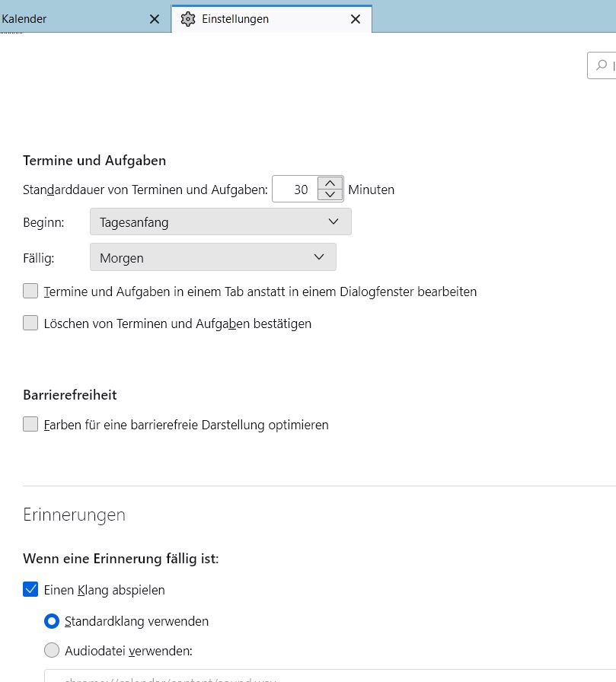Check Farben für barrierefreie Darstellung optimieren

pyautogui.click(x=30, y=424)
